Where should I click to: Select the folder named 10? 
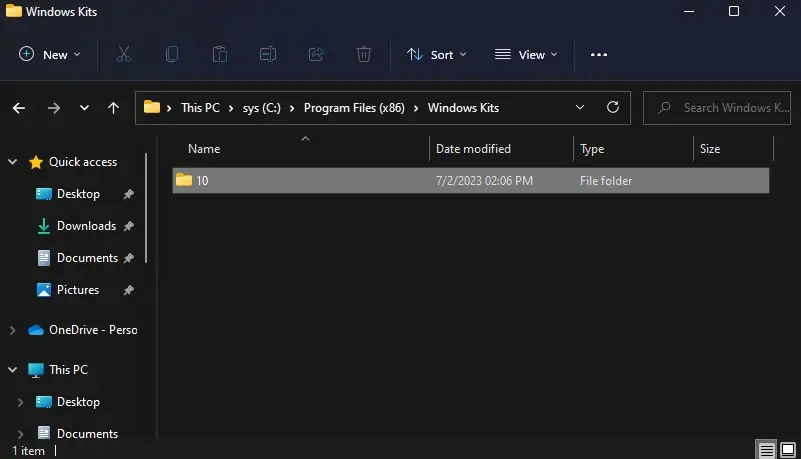(470, 180)
